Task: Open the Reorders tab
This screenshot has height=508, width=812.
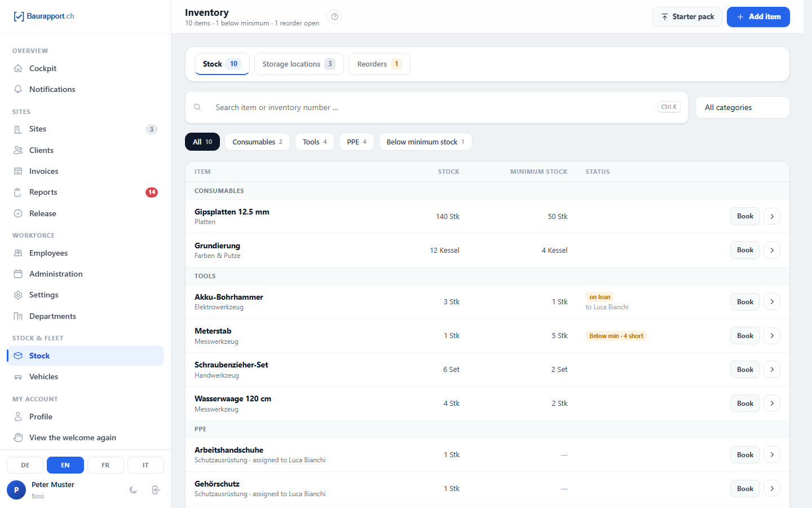Action: 379,64
